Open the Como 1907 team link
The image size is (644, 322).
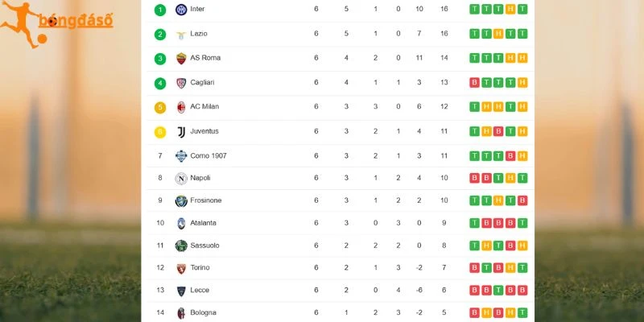tap(208, 155)
